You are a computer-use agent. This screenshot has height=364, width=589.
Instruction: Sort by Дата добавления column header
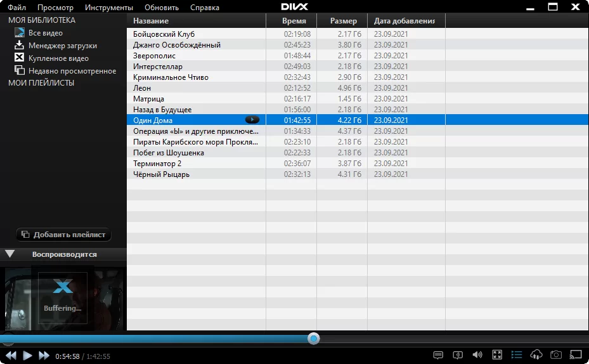coord(406,21)
